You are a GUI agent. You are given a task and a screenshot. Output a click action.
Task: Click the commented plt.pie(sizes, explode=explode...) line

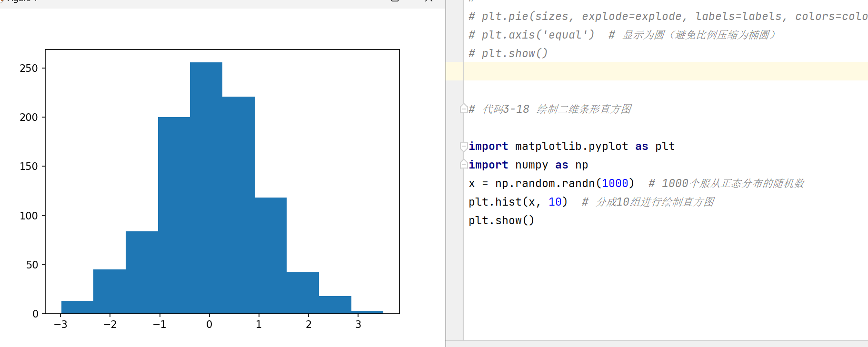point(668,16)
